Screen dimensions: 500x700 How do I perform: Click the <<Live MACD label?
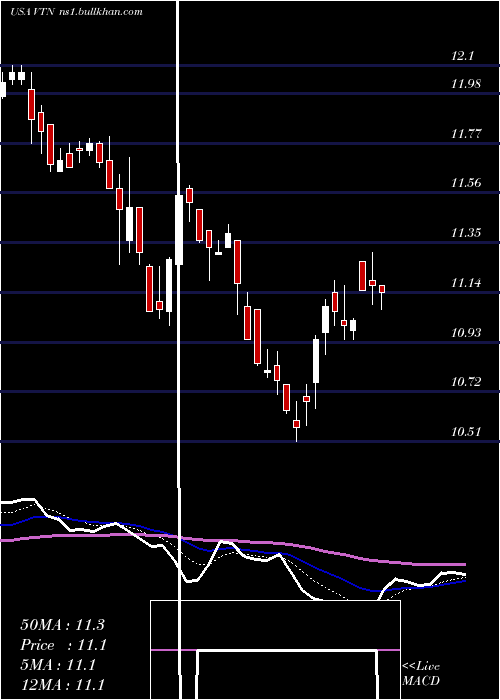[x=421, y=674]
